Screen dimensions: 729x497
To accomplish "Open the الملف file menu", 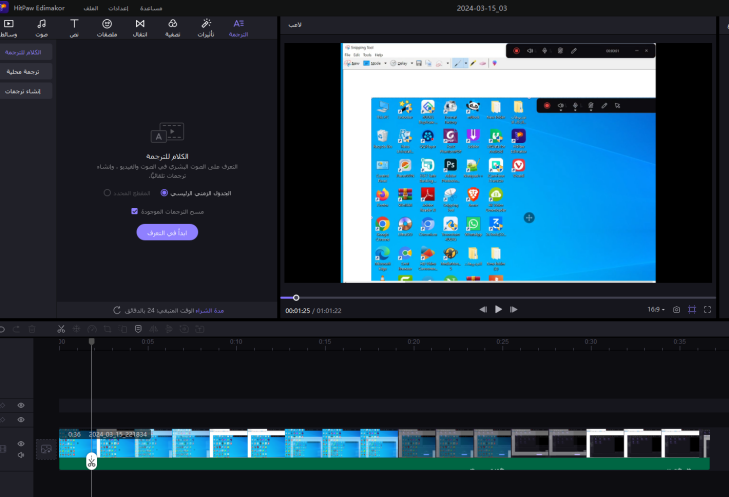I will pyautogui.click(x=91, y=8).
